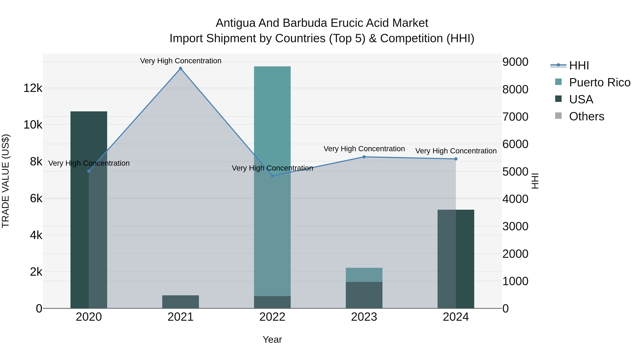Click the Others gray legend swatch
This screenshot has height=362, width=644.
click(x=558, y=116)
